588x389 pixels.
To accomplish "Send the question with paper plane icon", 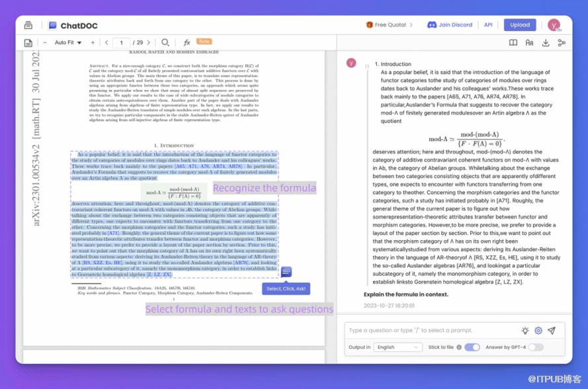I will point(552,331).
